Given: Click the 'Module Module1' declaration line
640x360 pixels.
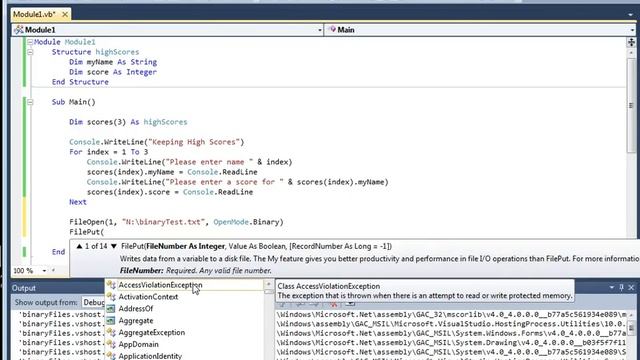Looking at the screenshot, I should pyautogui.click(x=64, y=42).
